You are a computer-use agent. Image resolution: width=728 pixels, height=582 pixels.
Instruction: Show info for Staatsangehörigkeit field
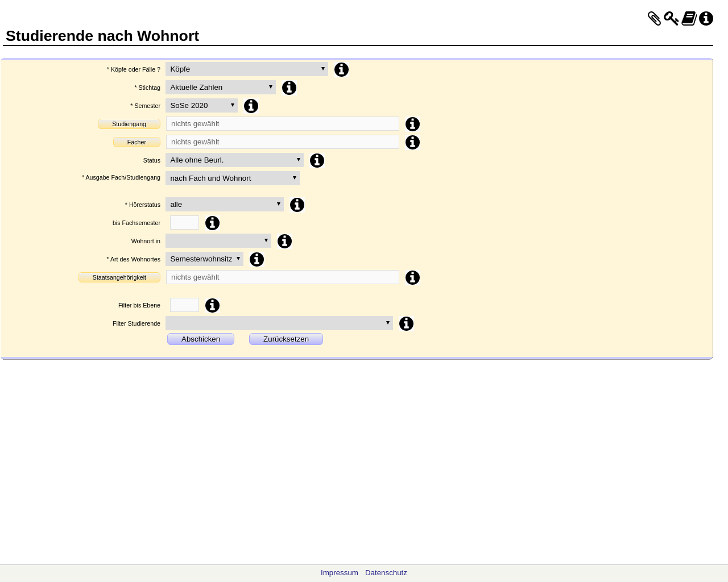412,277
